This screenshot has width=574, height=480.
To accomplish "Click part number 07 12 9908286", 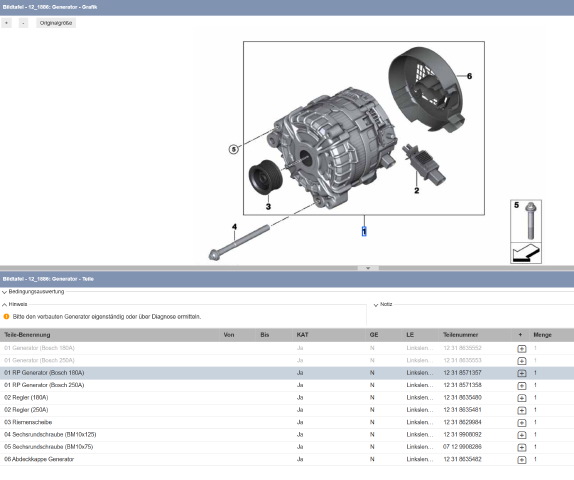I will 462,447.
